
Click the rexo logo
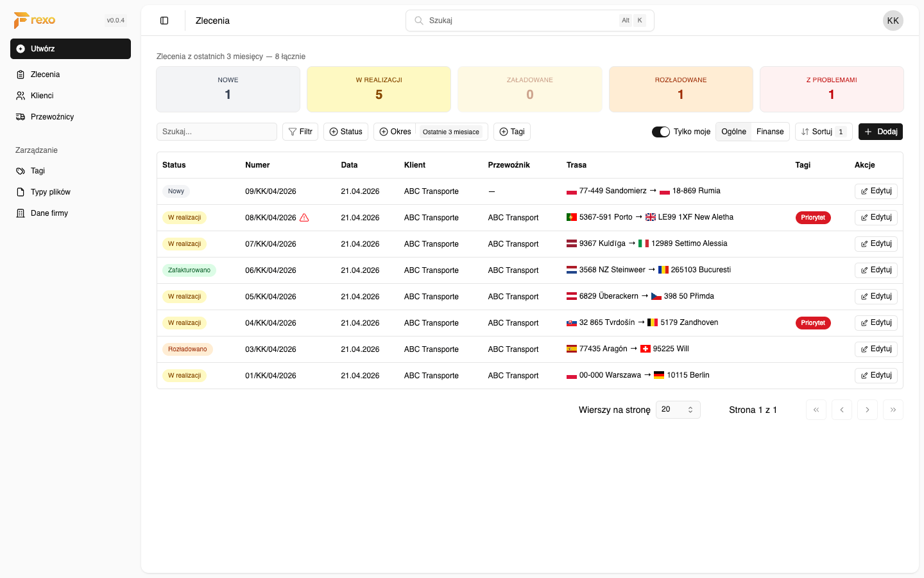[x=35, y=21]
